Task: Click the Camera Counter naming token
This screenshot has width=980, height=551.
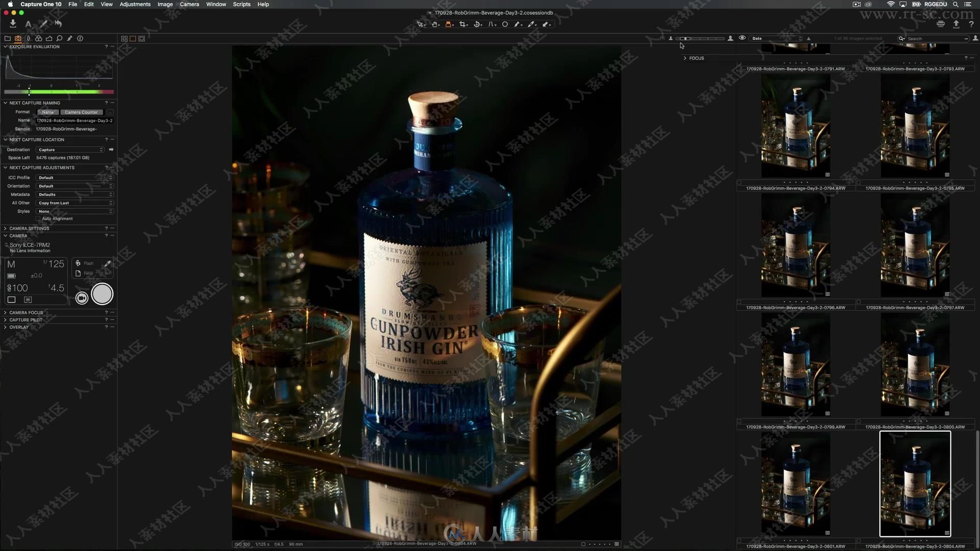Action: 82,112
